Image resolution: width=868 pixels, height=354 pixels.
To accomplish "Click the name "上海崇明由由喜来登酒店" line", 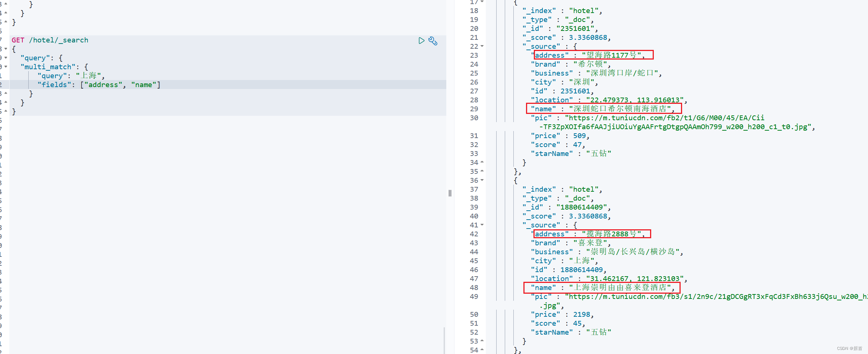I will (603, 288).
